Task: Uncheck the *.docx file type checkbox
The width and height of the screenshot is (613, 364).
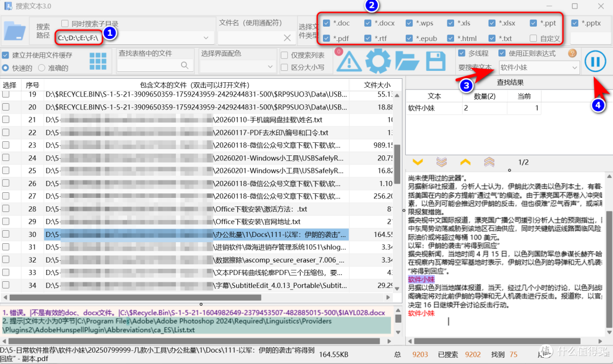Action: 367,23
